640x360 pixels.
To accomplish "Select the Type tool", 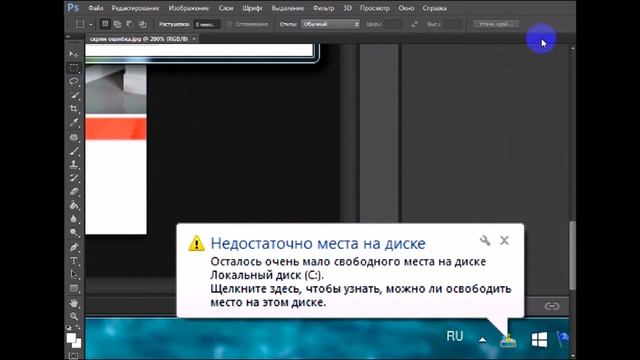I will [x=73, y=260].
